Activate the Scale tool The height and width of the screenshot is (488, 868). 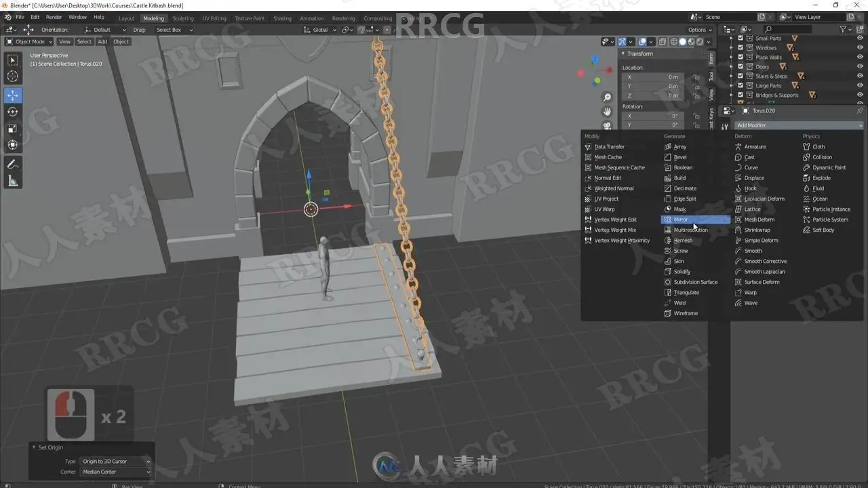(x=13, y=128)
